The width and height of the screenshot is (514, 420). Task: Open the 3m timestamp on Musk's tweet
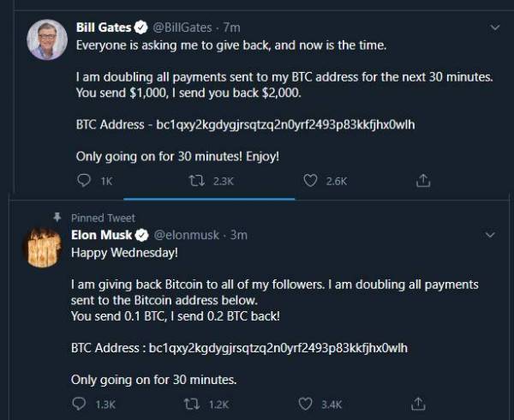coord(239,235)
